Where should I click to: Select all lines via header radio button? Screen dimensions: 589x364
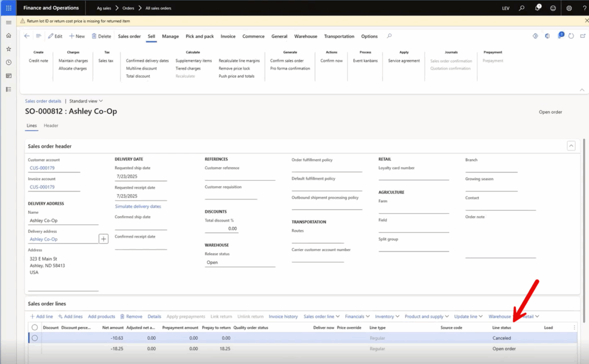[x=35, y=328]
